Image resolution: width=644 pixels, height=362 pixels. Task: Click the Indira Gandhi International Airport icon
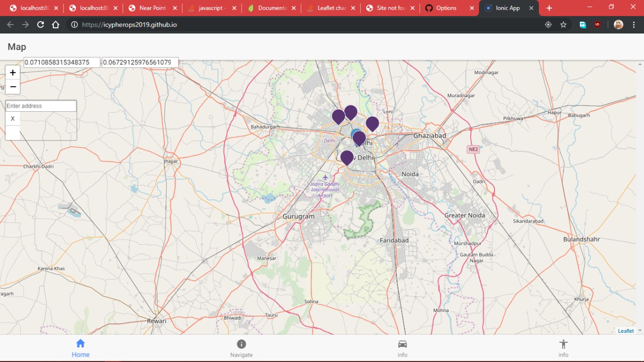[326, 177]
